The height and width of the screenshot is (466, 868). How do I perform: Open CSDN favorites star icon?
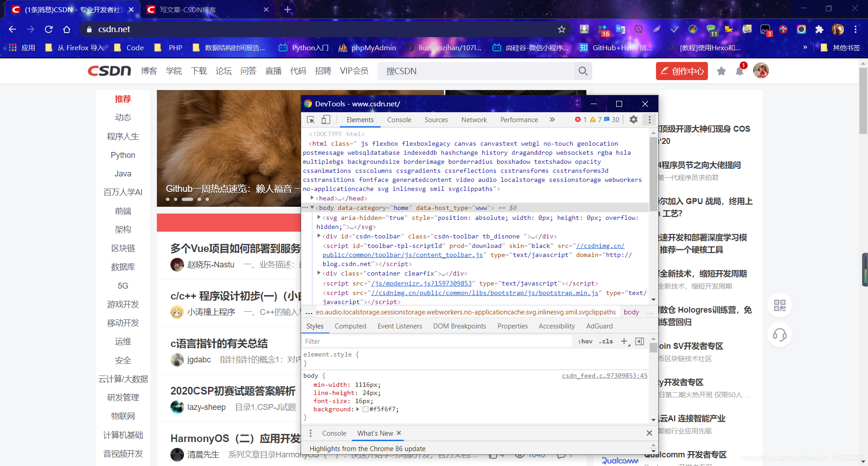point(722,71)
